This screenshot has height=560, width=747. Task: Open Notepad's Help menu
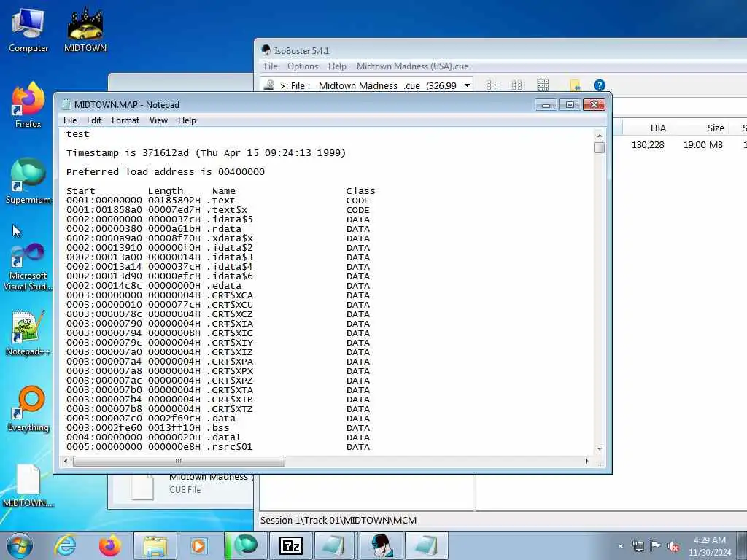[187, 120]
